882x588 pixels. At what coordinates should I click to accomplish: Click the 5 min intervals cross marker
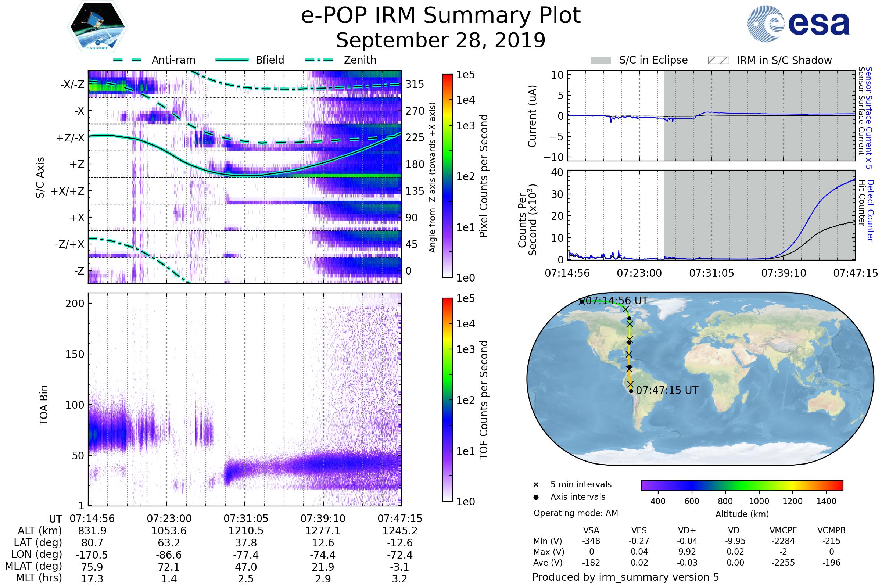pos(536,485)
